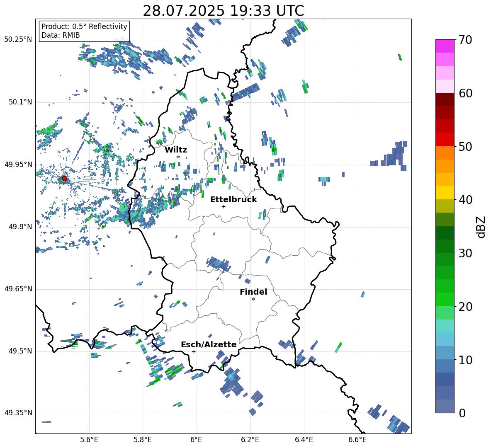Screen dimensions: 491x448
Task: Click the longitude label 5.6°E
Action: pos(89,440)
